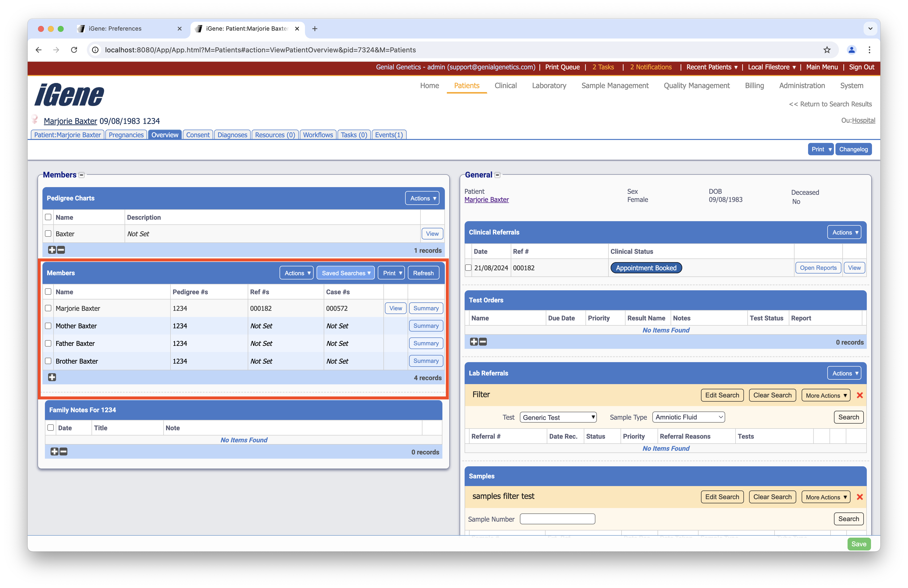
Task: Remove the samples filter test with red X
Action: pyautogui.click(x=860, y=497)
